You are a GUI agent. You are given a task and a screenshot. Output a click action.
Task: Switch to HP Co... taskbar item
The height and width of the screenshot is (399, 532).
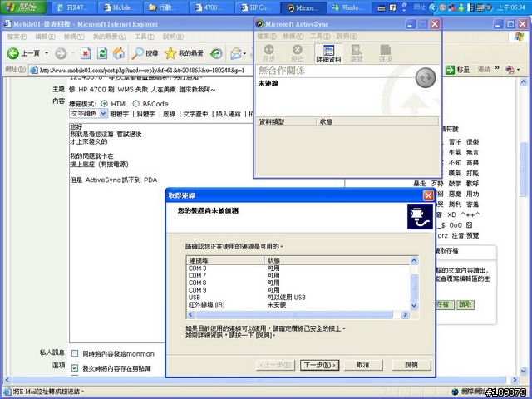pyautogui.click(x=258, y=7)
